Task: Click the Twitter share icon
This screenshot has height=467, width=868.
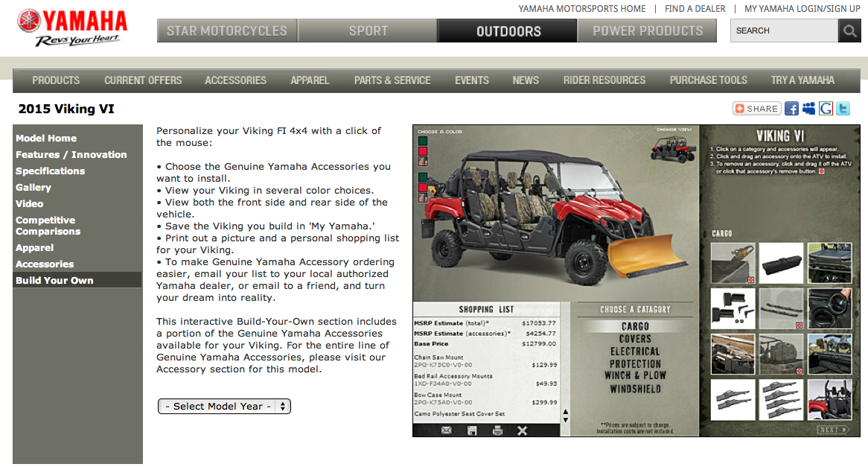Action: [843, 108]
